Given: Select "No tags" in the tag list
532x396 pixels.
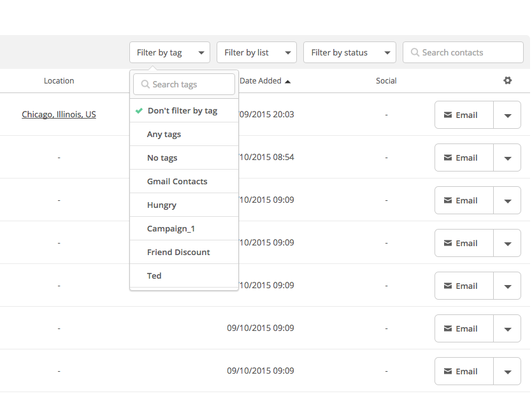Looking at the screenshot, I should (162, 158).
